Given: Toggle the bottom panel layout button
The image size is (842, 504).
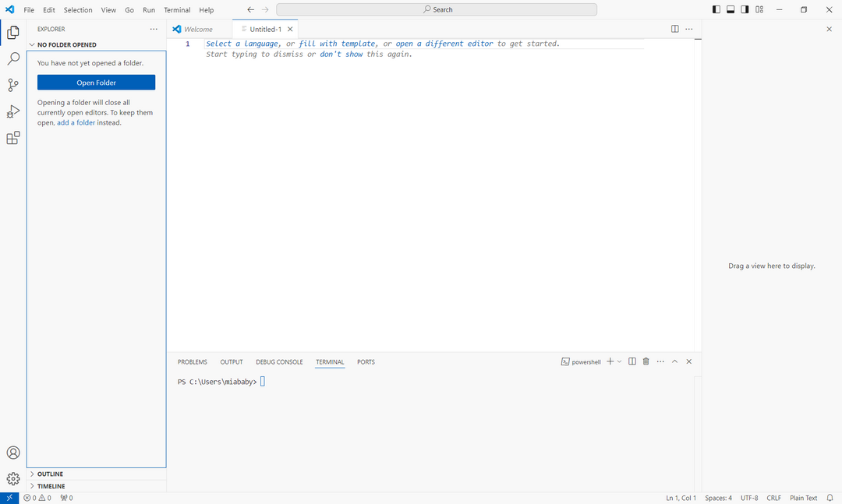Looking at the screenshot, I should click(x=731, y=9).
